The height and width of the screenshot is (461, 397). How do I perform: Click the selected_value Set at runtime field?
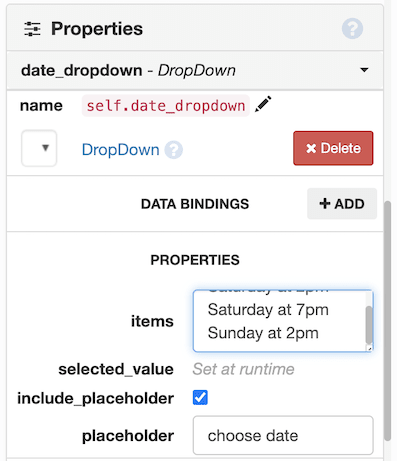(243, 369)
